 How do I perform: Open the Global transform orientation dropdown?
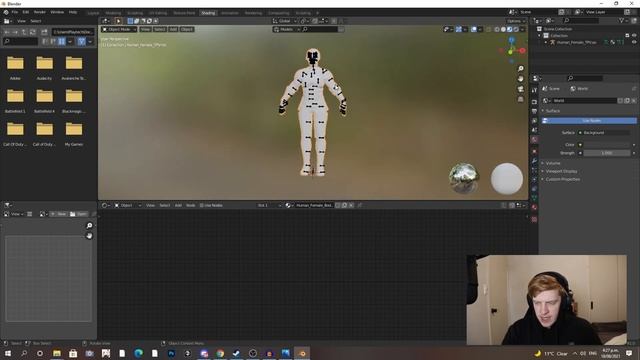(x=284, y=21)
